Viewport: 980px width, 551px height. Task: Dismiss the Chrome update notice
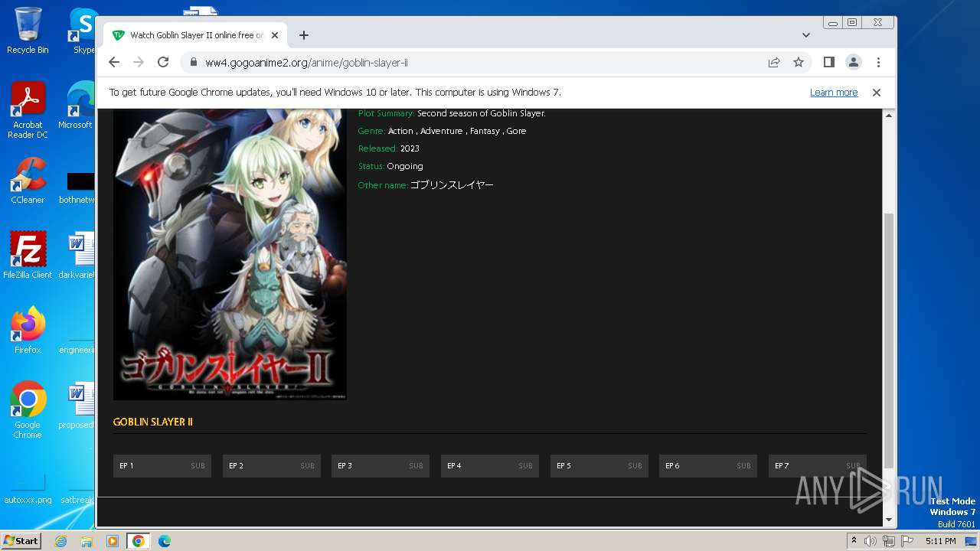click(877, 93)
